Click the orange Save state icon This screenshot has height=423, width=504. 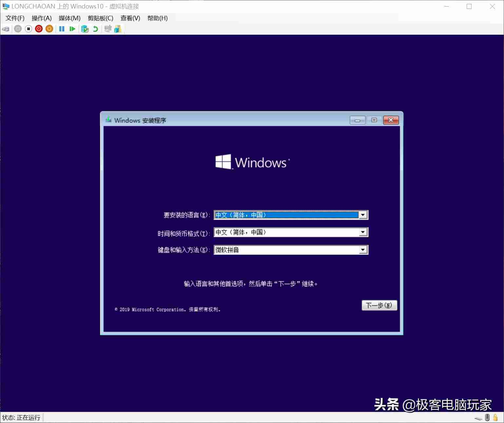(49, 29)
